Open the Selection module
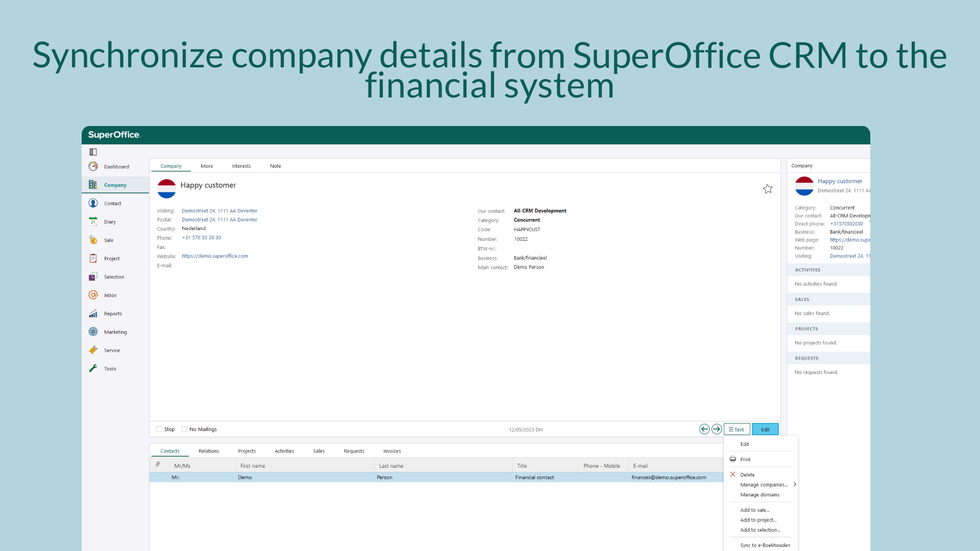 click(x=113, y=277)
